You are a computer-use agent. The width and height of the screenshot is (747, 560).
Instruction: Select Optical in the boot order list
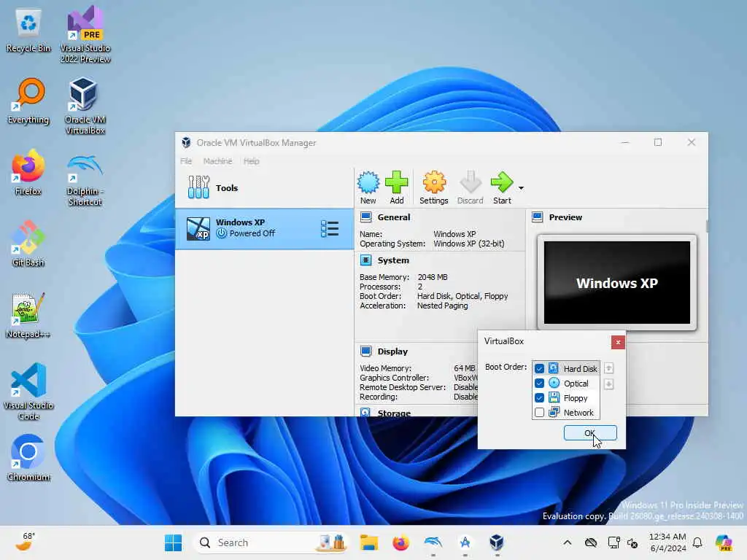pyautogui.click(x=565, y=384)
